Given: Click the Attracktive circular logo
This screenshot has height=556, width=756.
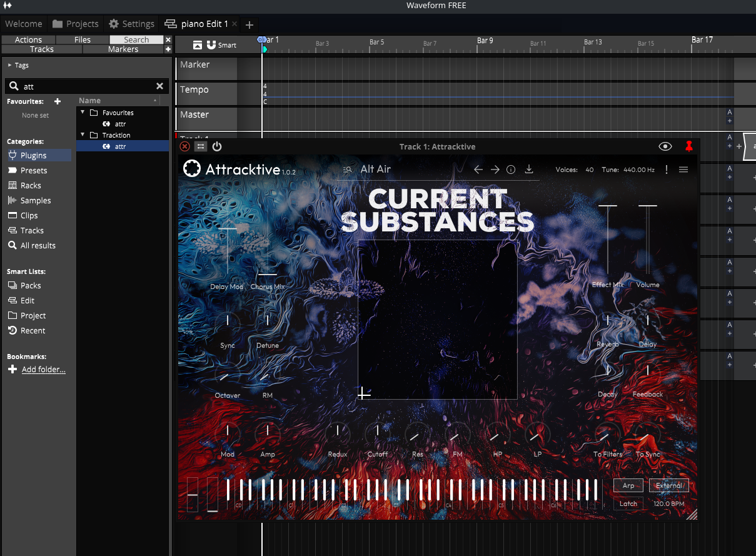Looking at the screenshot, I should pyautogui.click(x=192, y=168).
